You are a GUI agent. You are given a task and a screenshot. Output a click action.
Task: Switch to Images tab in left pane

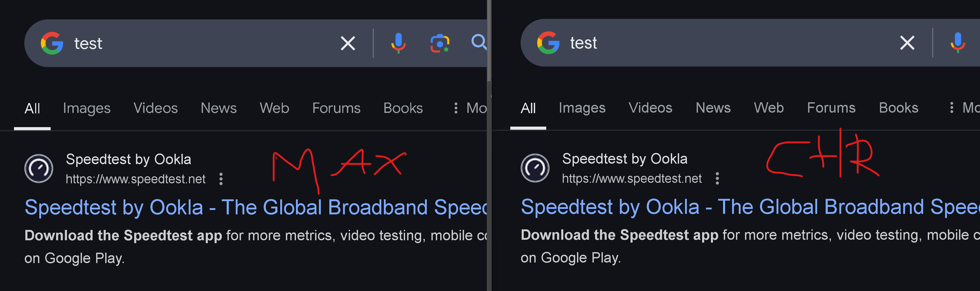[x=87, y=108]
